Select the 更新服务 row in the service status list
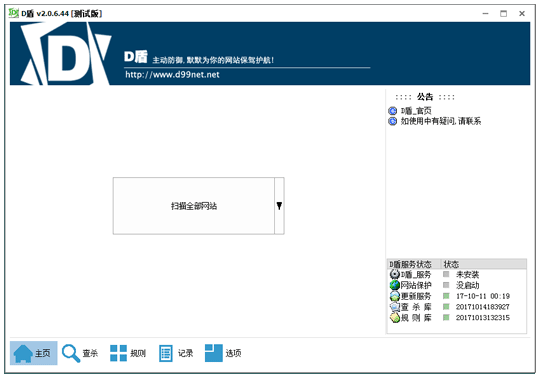 click(x=457, y=296)
